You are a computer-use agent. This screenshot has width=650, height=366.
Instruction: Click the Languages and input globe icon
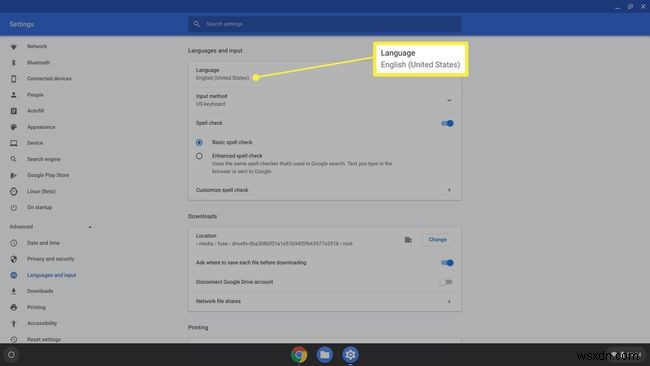[x=14, y=275]
